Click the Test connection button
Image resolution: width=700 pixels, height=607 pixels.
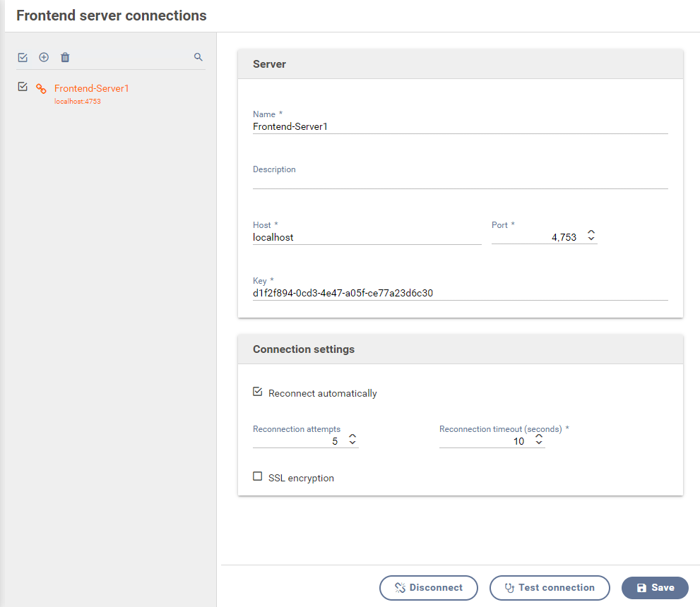point(550,587)
